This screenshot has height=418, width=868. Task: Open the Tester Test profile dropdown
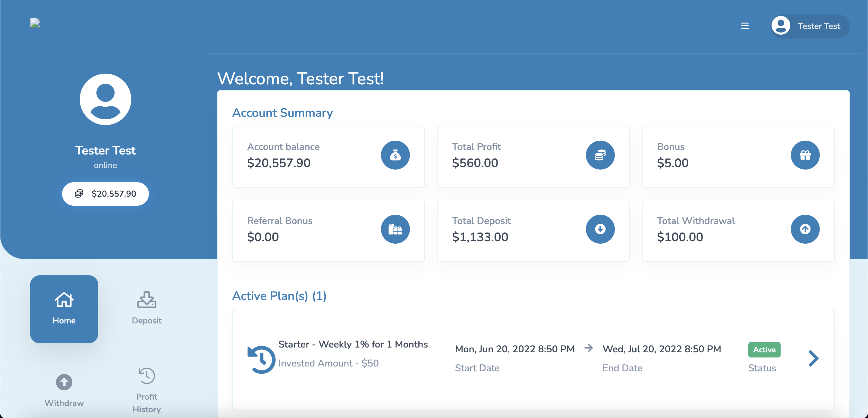point(819,26)
